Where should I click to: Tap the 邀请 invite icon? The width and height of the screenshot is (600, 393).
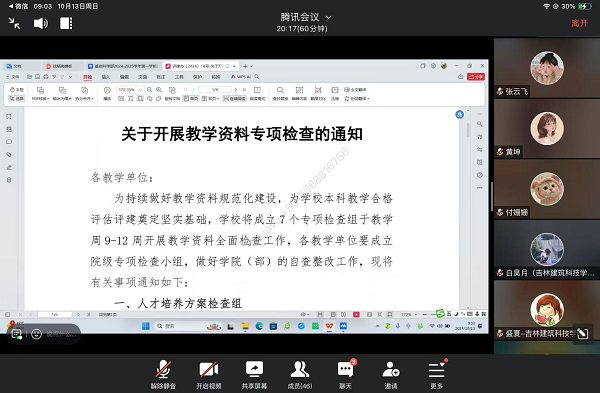(x=391, y=374)
